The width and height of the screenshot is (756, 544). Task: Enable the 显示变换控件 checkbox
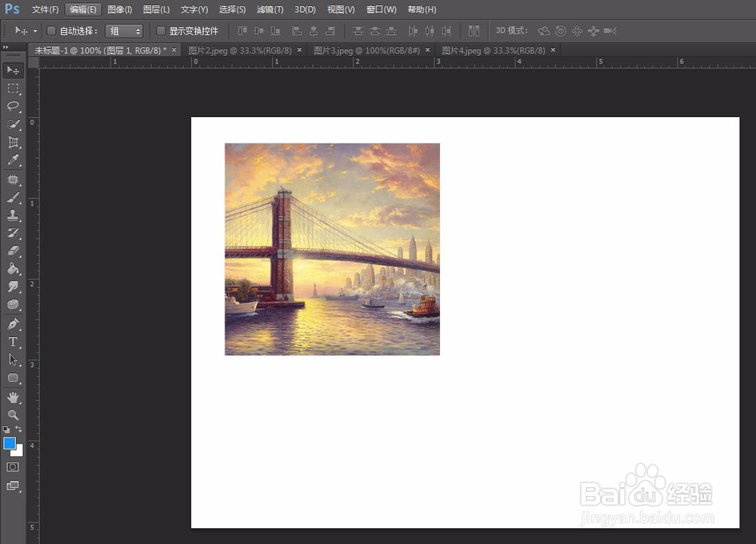tap(161, 31)
